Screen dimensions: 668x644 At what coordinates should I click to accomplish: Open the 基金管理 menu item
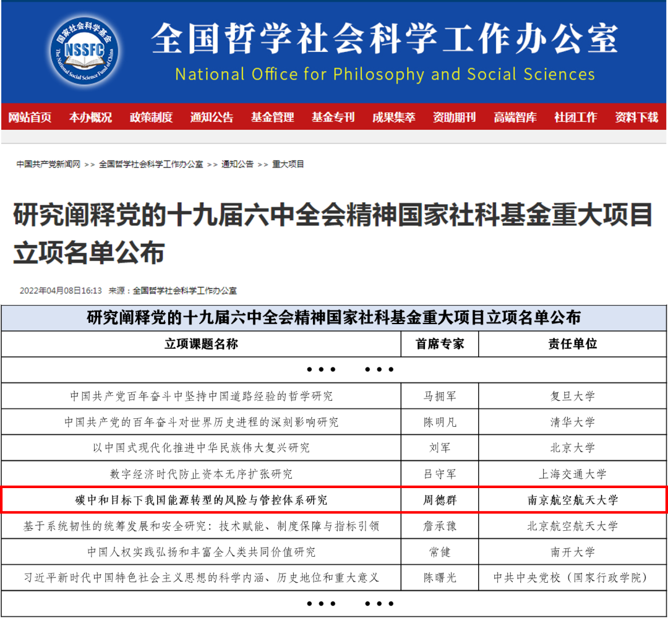[x=272, y=117]
